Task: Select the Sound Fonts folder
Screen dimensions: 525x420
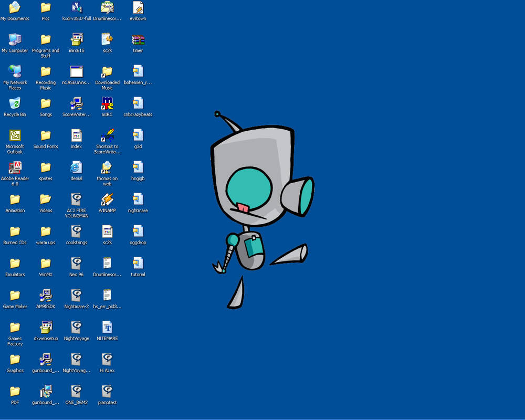Action: (46, 139)
